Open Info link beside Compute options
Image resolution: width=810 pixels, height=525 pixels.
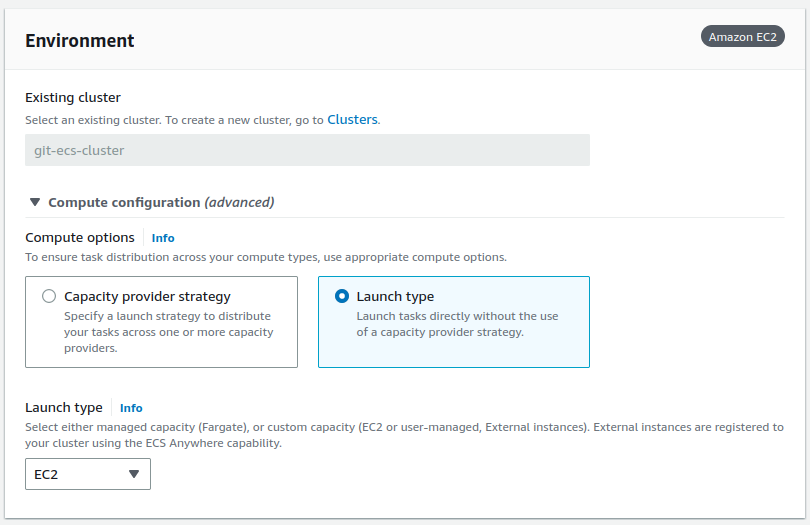tap(163, 238)
